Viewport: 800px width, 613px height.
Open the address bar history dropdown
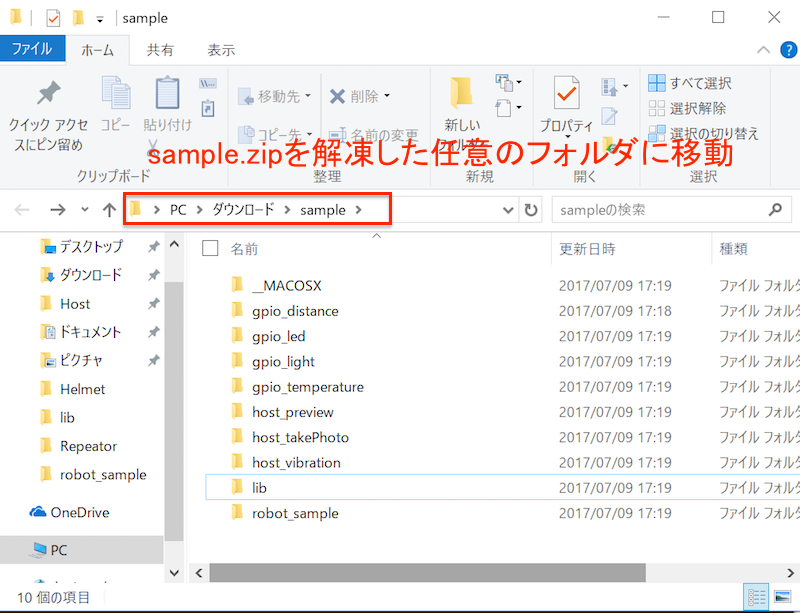point(507,210)
